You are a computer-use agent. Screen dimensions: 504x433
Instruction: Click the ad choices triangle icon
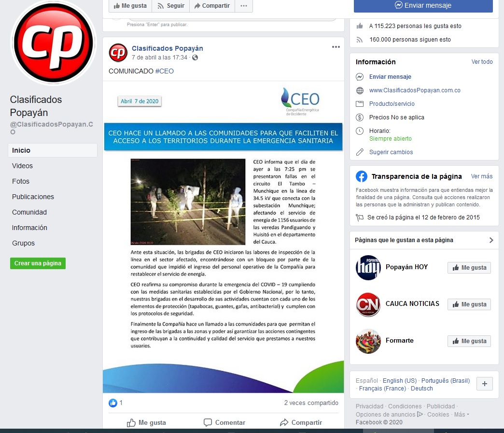pos(420,414)
